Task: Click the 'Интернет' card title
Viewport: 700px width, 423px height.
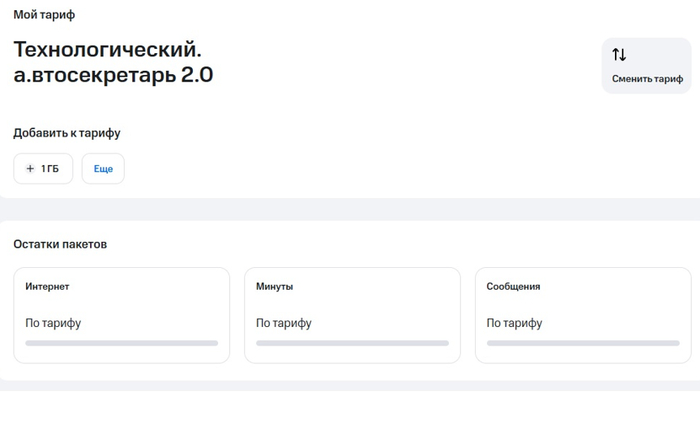Action: click(47, 286)
